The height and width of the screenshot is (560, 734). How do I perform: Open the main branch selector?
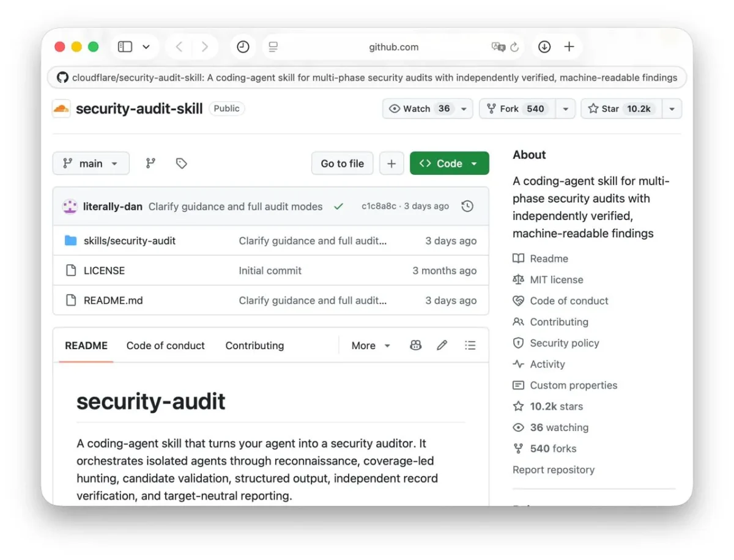click(x=91, y=163)
